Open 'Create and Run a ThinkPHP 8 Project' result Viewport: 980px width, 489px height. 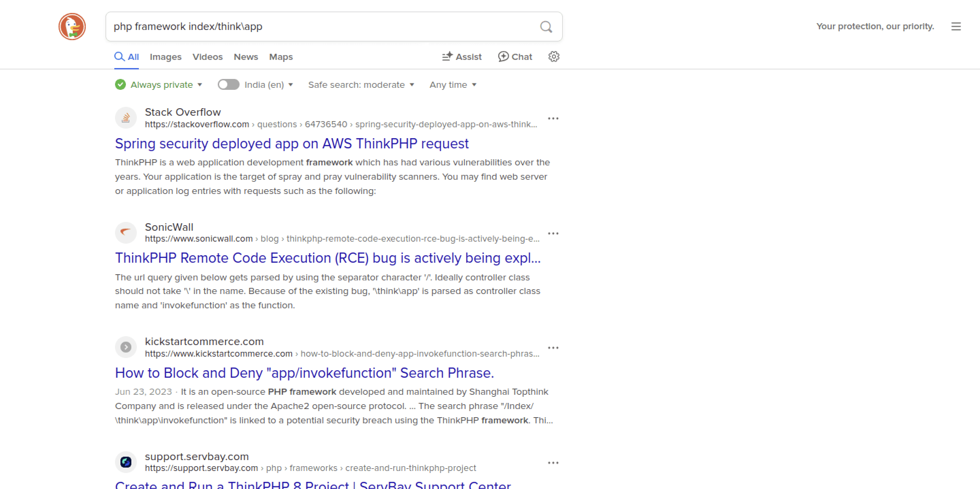[x=313, y=485]
